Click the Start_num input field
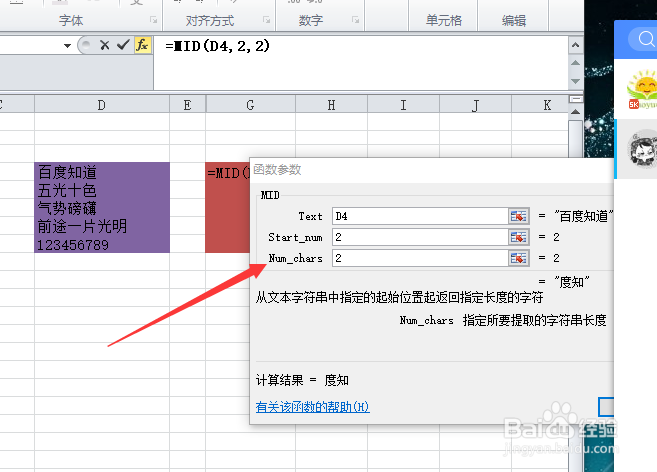 pyautogui.click(x=420, y=237)
